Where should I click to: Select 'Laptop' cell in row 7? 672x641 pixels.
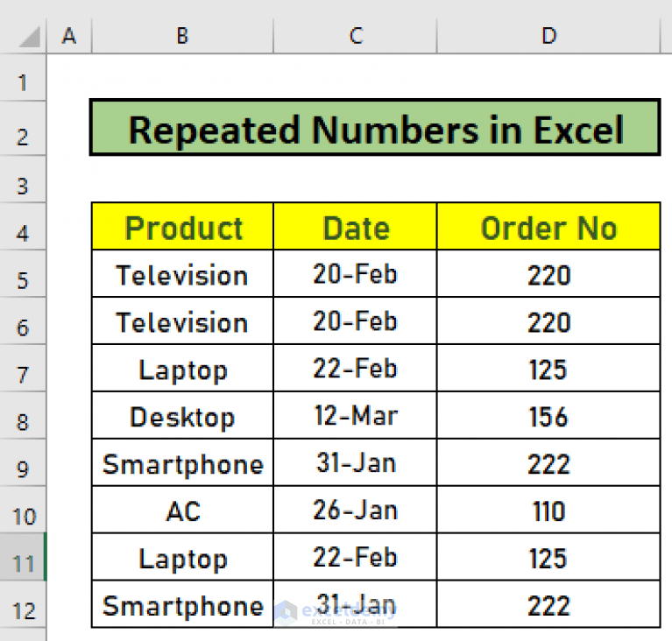coord(182,368)
